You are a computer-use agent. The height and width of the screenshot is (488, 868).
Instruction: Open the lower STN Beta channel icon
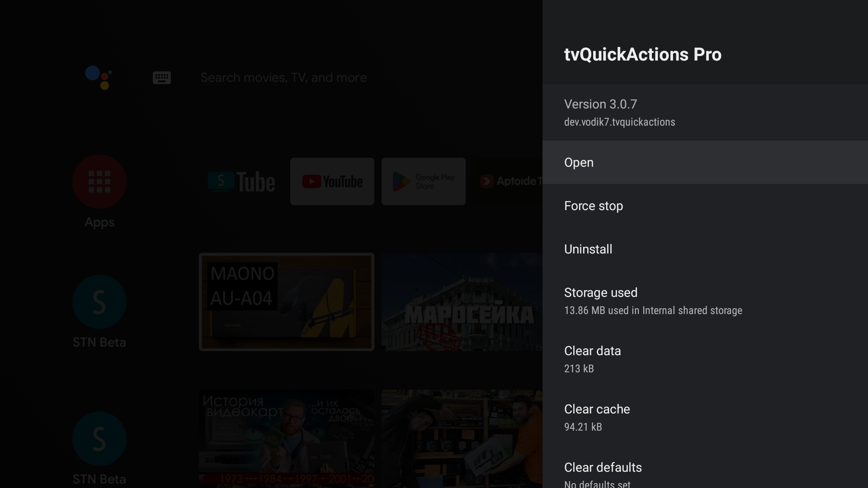click(99, 439)
